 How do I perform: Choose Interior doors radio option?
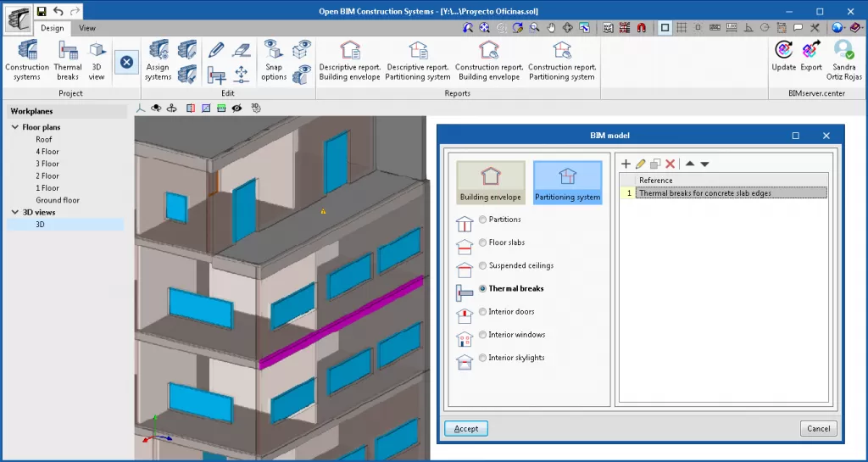pos(483,312)
